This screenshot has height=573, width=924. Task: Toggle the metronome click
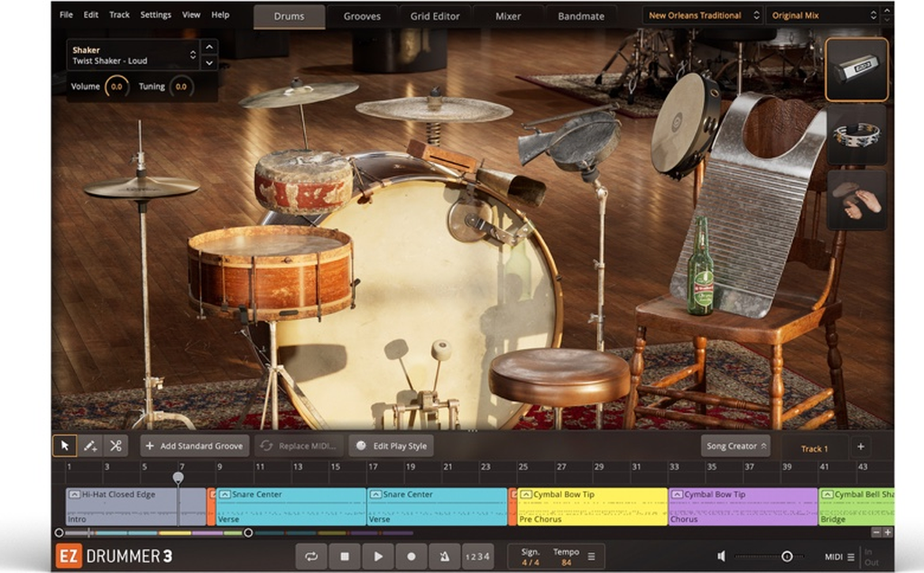tap(445, 557)
